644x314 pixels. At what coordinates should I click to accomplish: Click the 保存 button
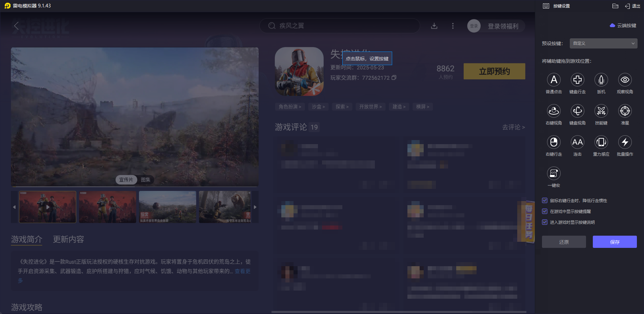tap(615, 242)
